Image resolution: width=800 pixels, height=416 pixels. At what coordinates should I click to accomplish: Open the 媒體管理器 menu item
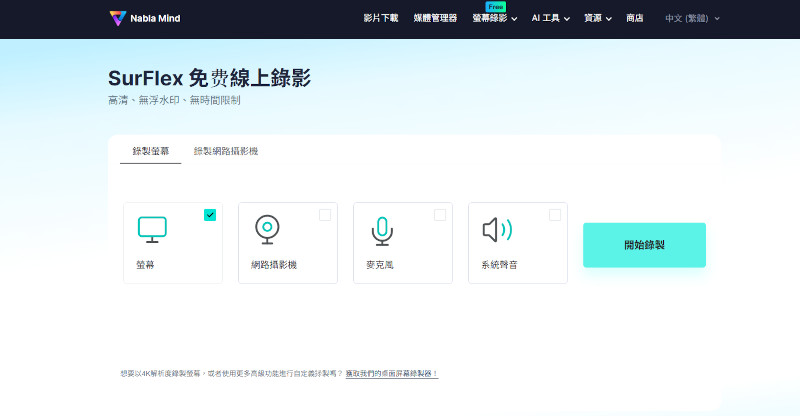click(x=435, y=18)
